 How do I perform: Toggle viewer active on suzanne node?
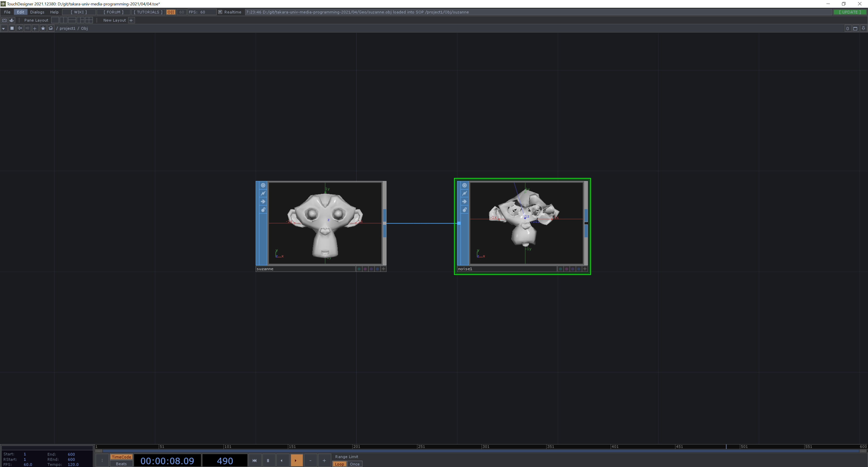point(263,185)
